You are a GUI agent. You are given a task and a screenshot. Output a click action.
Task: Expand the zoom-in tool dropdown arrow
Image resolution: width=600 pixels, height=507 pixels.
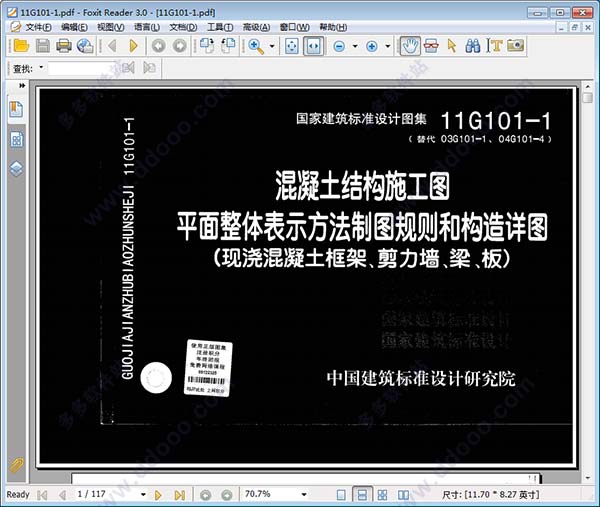click(272, 46)
